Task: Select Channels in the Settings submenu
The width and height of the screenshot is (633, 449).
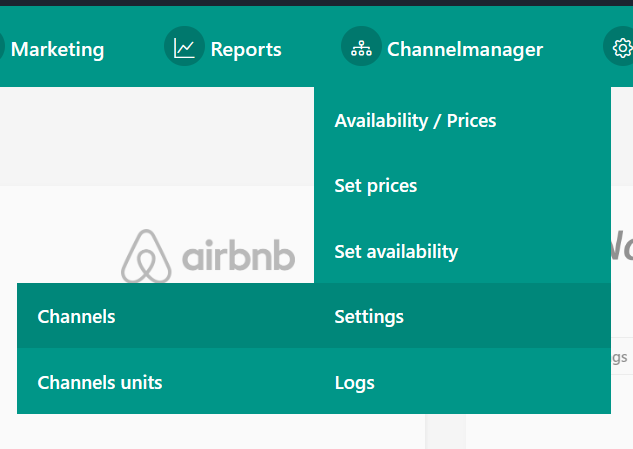Action: tap(76, 317)
